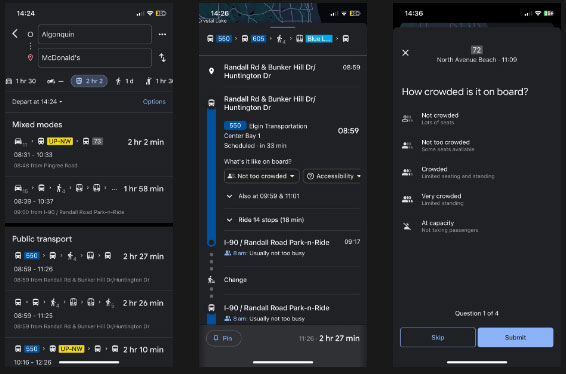Select the motorcycle travel mode tab
The width and height of the screenshot is (566, 374).
click(x=55, y=81)
